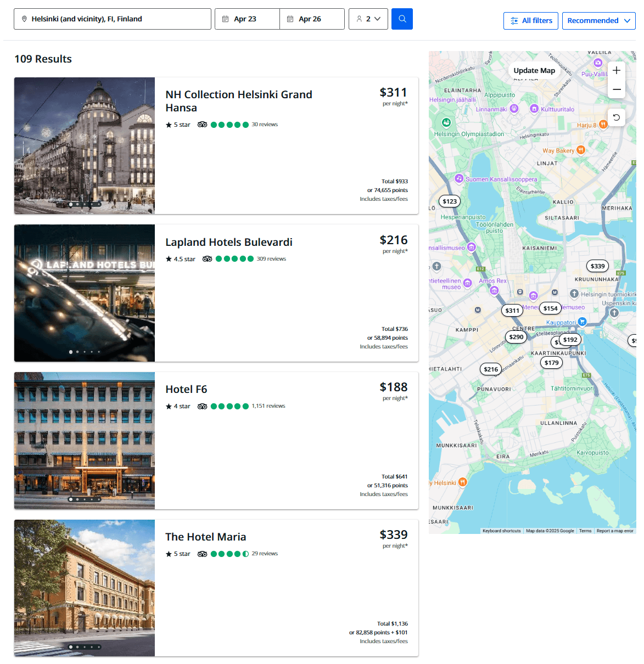Select the $339 price pin on map
The height and width of the screenshot is (664, 644).
pyautogui.click(x=597, y=266)
